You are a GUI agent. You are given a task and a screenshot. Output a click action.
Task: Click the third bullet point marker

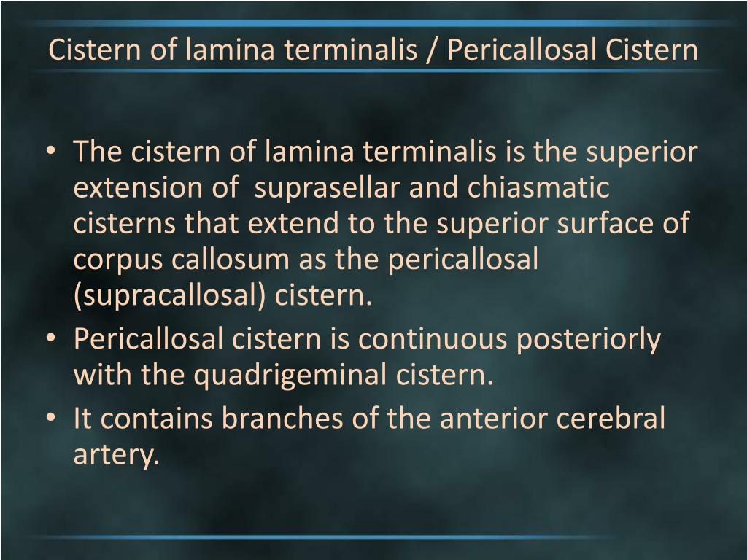click(51, 418)
